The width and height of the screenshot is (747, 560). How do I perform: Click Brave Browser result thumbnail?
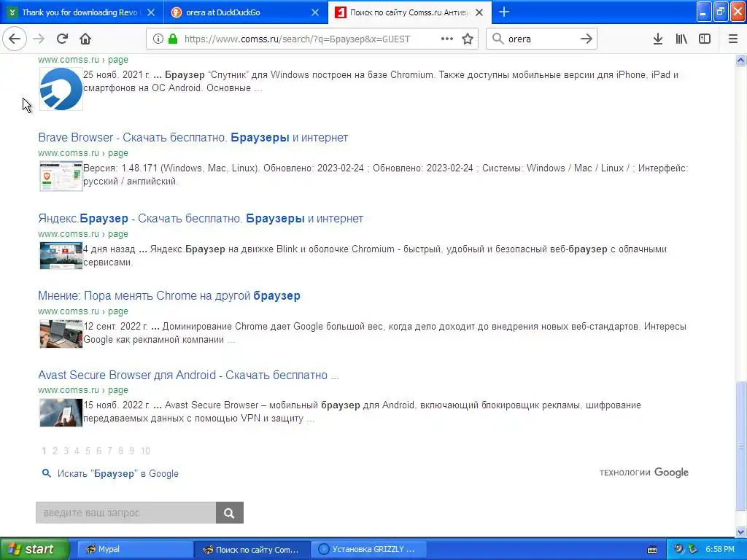click(x=61, y=176)
